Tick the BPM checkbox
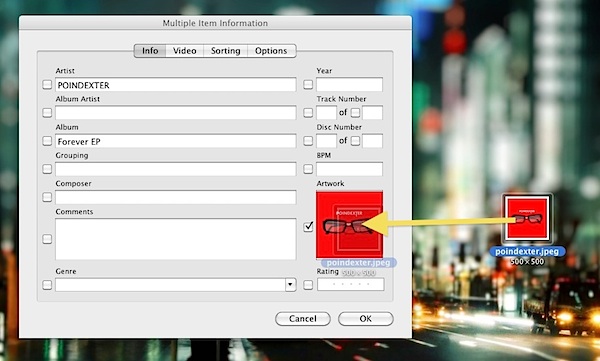The width and height of the screenshot is (600, 361). point(308,169)
